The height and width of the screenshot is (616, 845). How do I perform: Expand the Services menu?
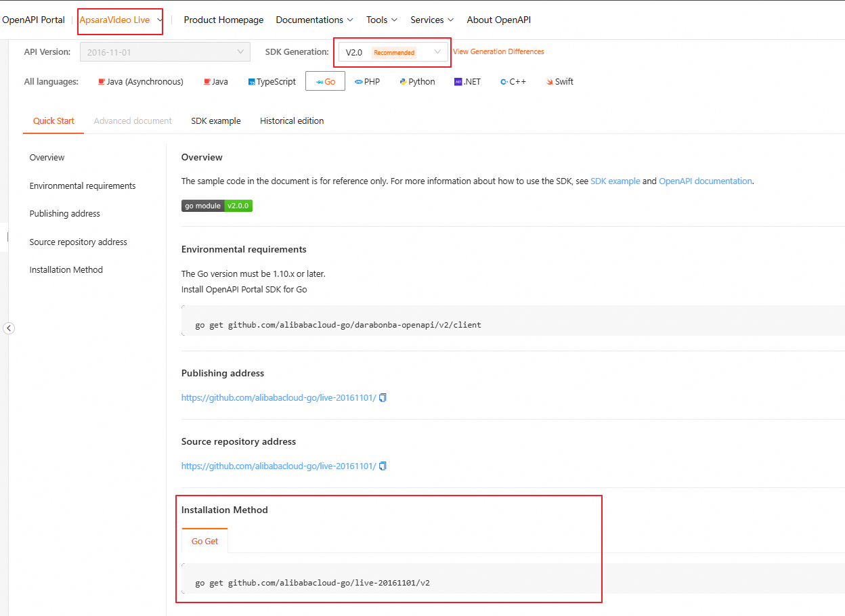pyautogui.click(x=432, y=20)
